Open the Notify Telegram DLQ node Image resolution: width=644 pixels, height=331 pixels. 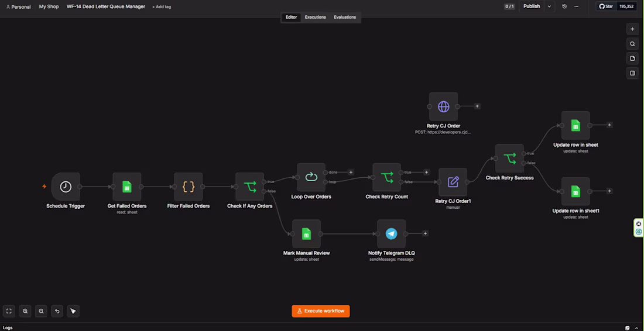click(392, 234)
